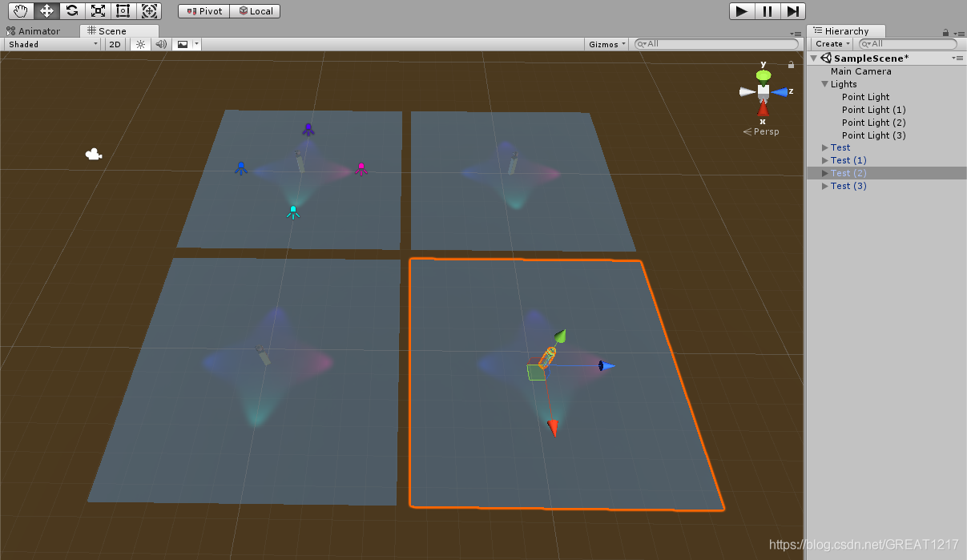The height and width of the screenshot is (560, 967).
Task: Expand the Test prefab arrow
Action: (825, 147)
